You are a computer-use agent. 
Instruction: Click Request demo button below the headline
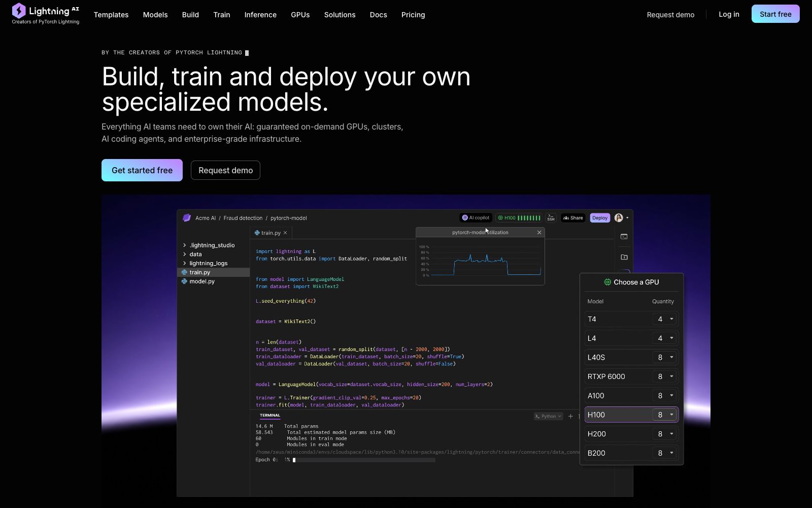[x=225, y=170]
